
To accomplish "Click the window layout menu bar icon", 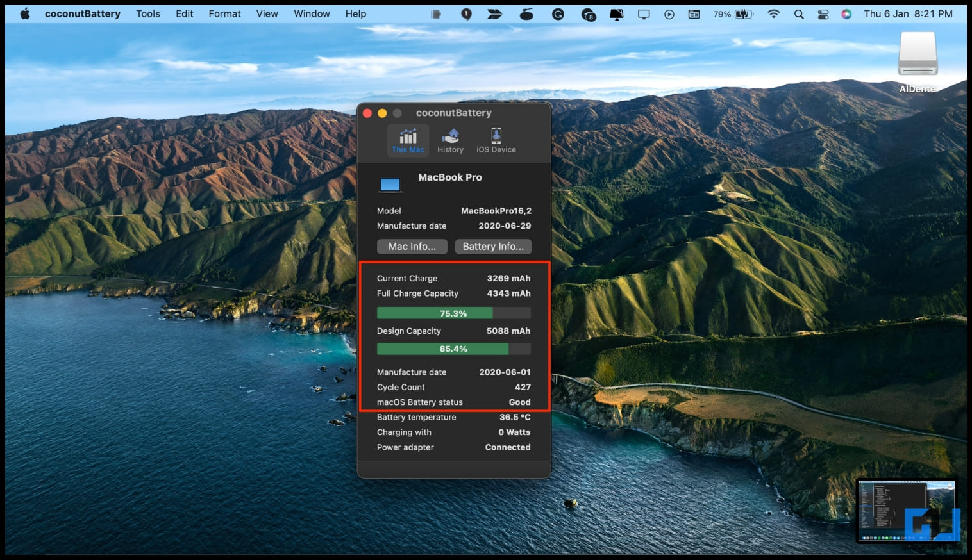I will tap(694, 13).
